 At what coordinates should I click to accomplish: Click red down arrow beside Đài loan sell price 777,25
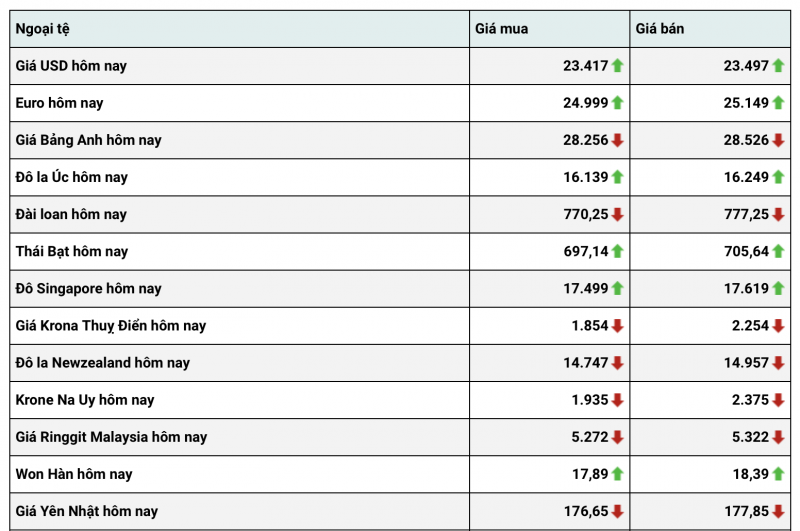pos(778,214)
